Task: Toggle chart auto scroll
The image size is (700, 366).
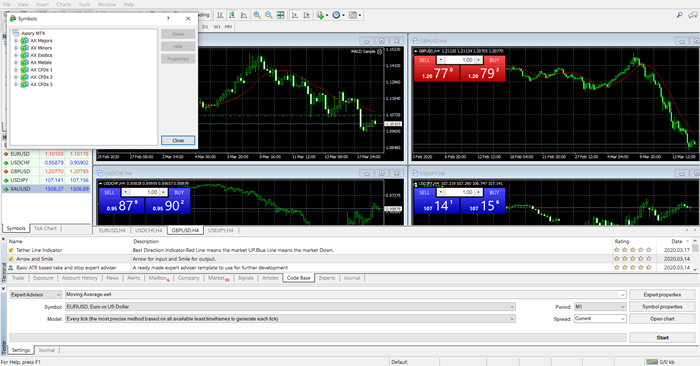Action: point(295,15)
